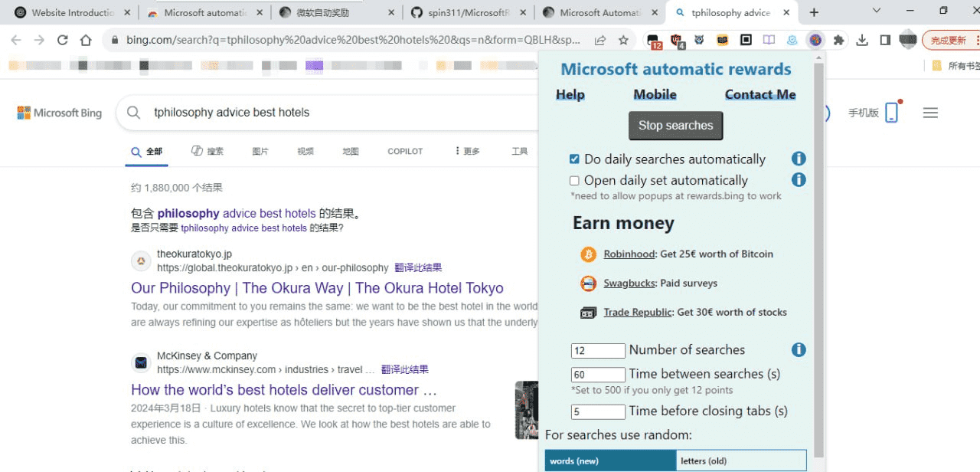
Task: Click the reading mode book icon in toolbar
Action: pyautogui.click(x=769, y=40)
